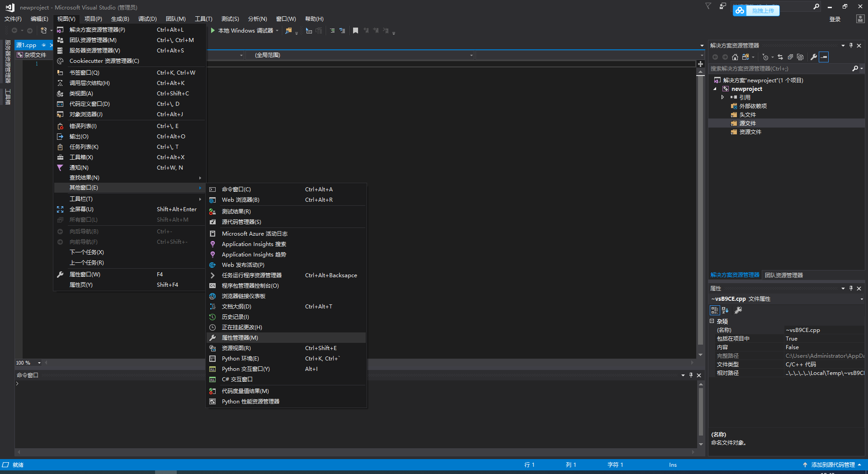
Task: Click the bookmark icon in the main toolbar
Action: pos(356,31)
